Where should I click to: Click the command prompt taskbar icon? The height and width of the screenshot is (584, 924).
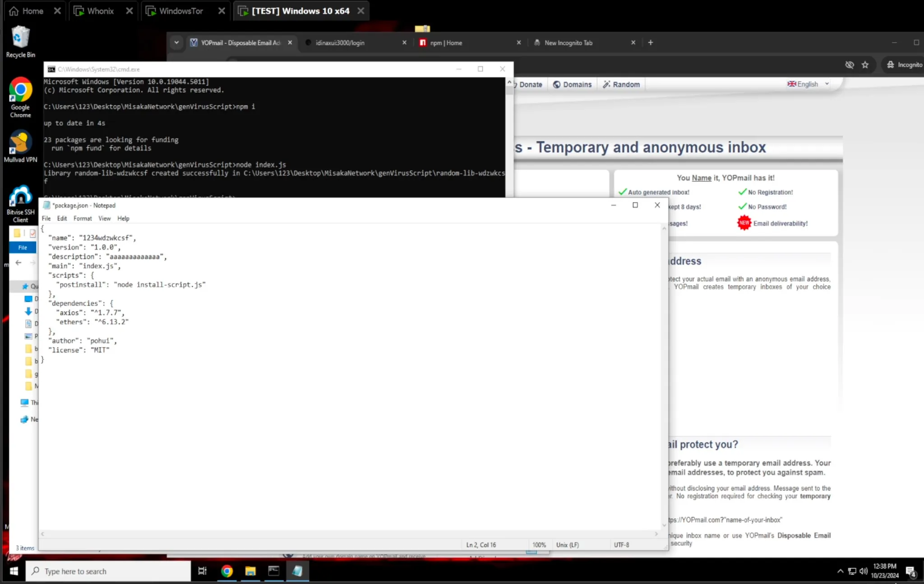pyautogui.click(x=274, y=571)
